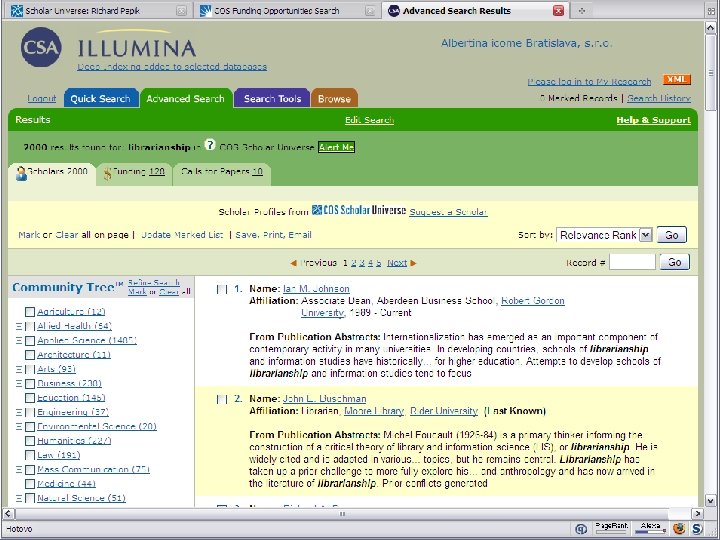Click the COS Scholar Universe logo
The image size is (720, 540).
(359, 210)
